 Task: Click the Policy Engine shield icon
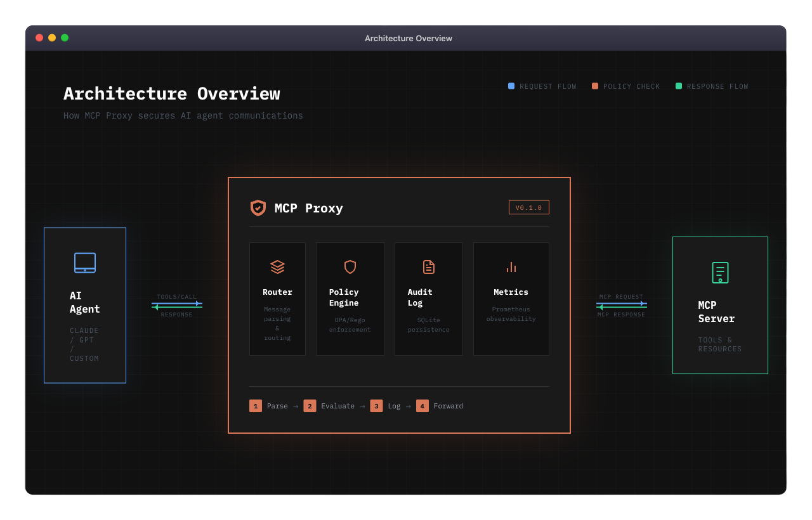350,267
